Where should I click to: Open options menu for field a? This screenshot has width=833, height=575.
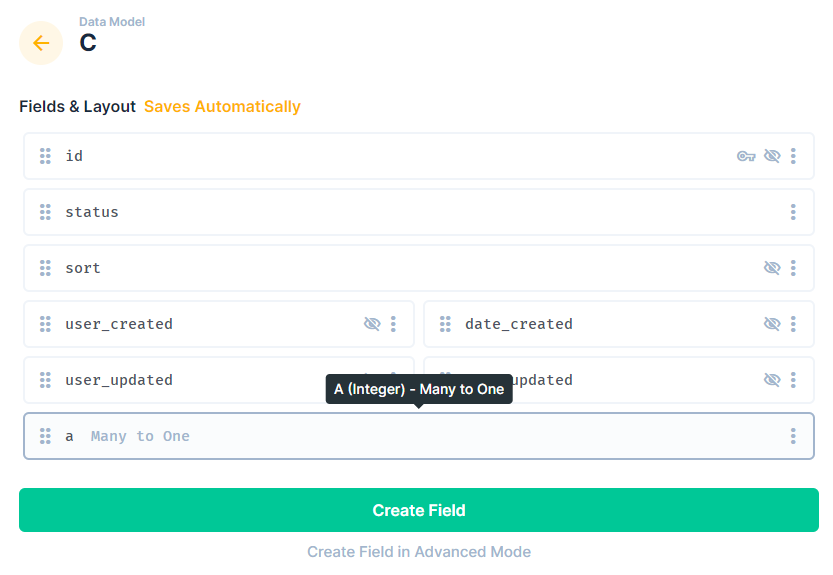793,436
